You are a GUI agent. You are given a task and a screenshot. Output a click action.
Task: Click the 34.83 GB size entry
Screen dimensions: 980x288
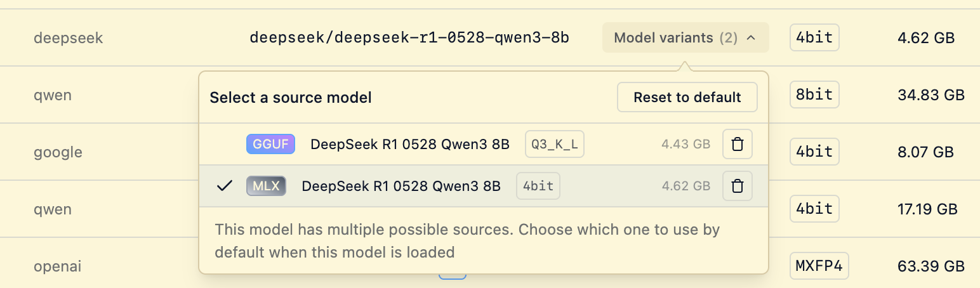point(931,95)
